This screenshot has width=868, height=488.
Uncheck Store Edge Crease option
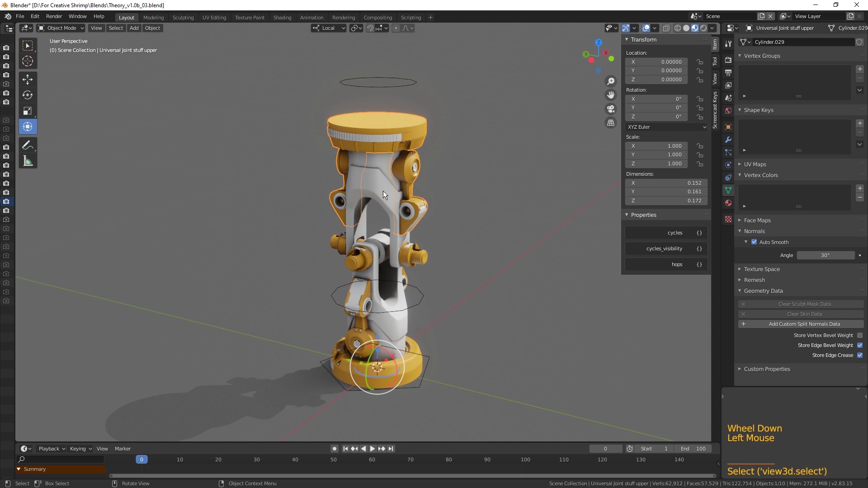click(860, 355)
